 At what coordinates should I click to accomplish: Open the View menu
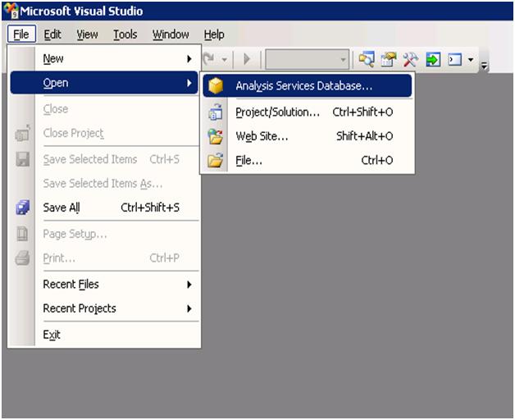coord(88,34)
